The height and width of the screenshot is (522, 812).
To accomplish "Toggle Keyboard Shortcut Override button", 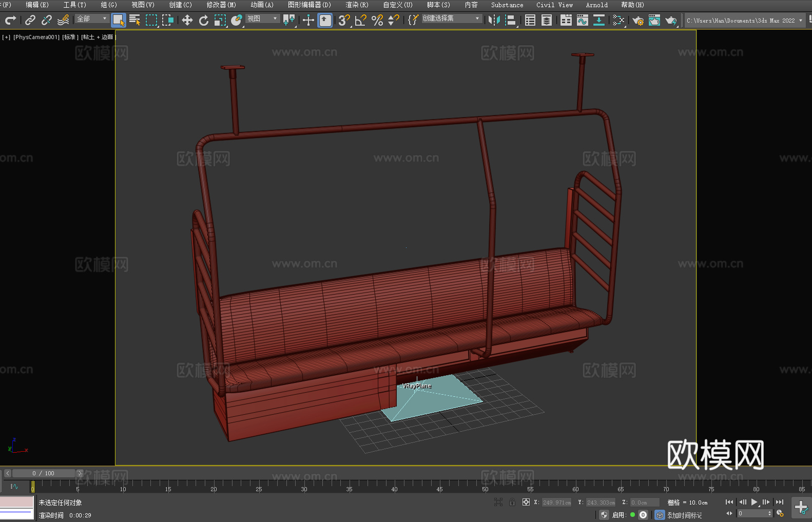I will [325, 20].
